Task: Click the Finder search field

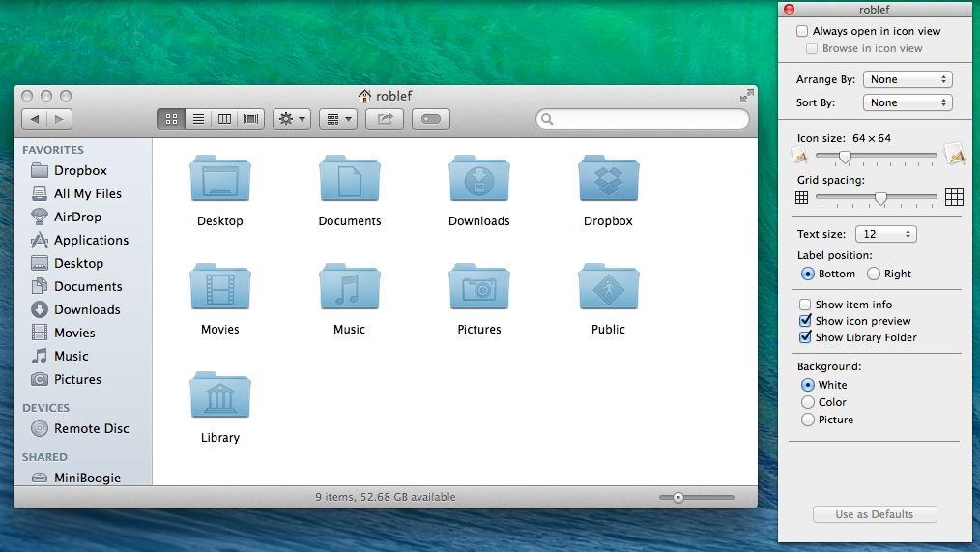Action: [648, 119]
